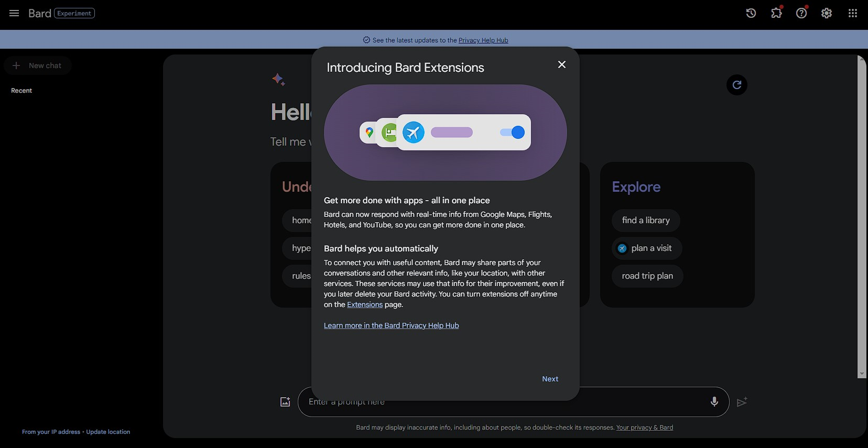Click the Hotels bed icon in illustration
Viewport: 868px width, 448px height.
tap(390, 133)
